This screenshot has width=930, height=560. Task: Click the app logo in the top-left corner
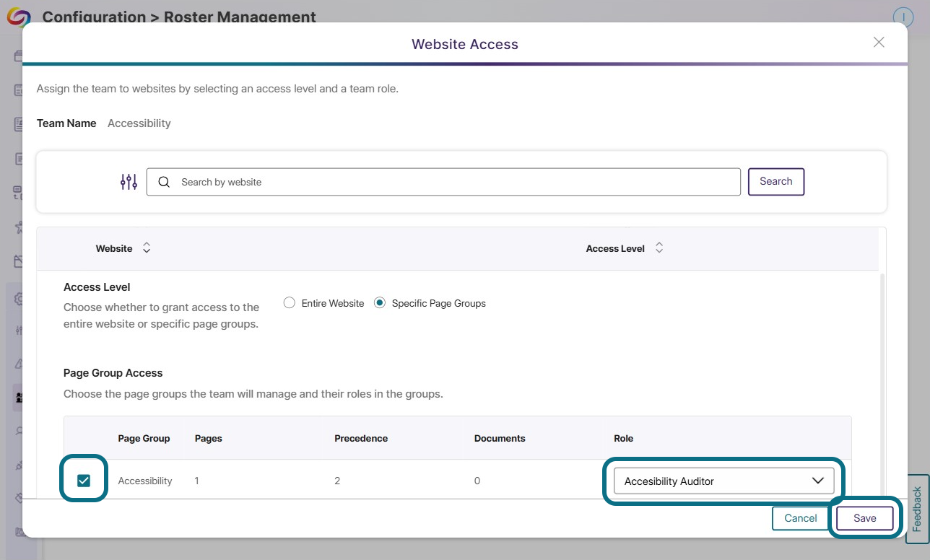[19, 16]
